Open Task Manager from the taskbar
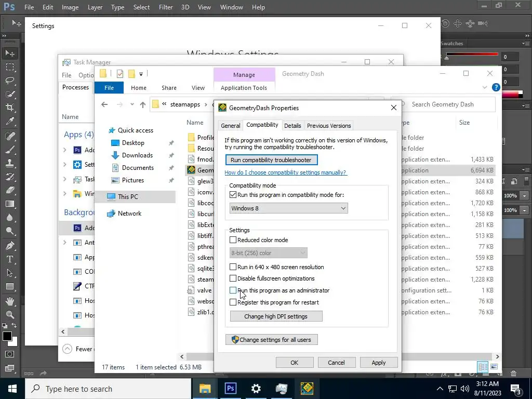Viewport: 532px width, 399px height. point(281,389)
